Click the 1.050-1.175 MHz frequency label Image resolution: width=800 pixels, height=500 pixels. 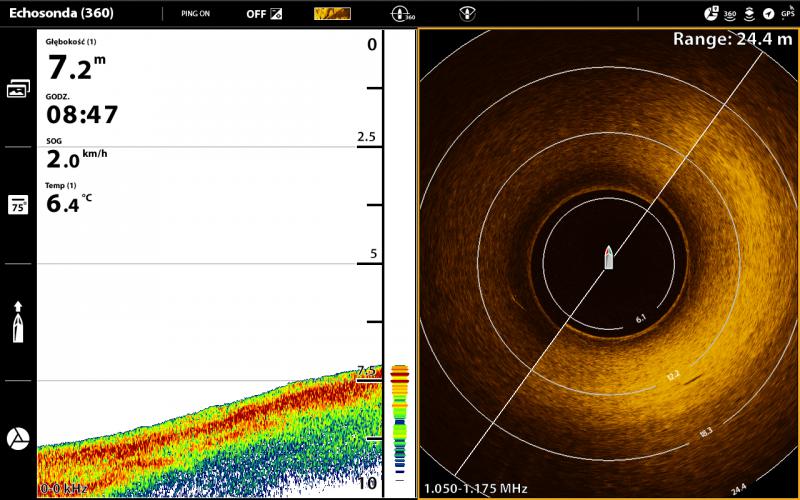click(x=475, y=488)
